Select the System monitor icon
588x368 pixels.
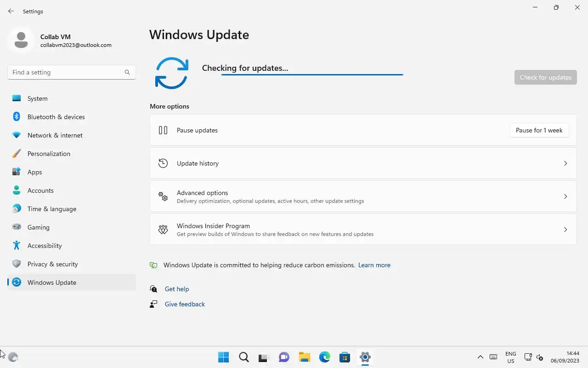(17, 98)
